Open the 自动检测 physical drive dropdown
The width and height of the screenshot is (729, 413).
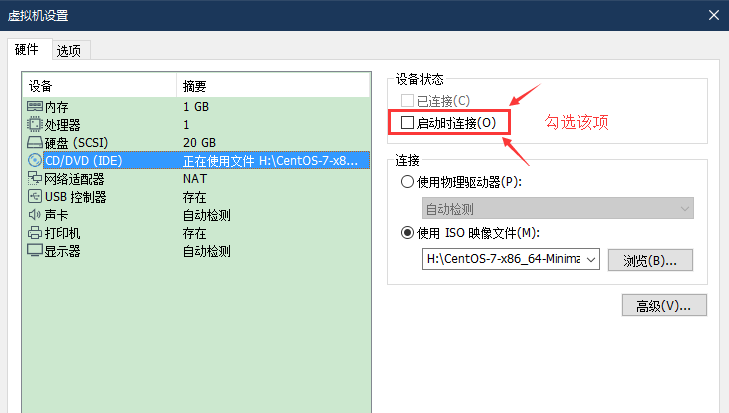(557, 208)
